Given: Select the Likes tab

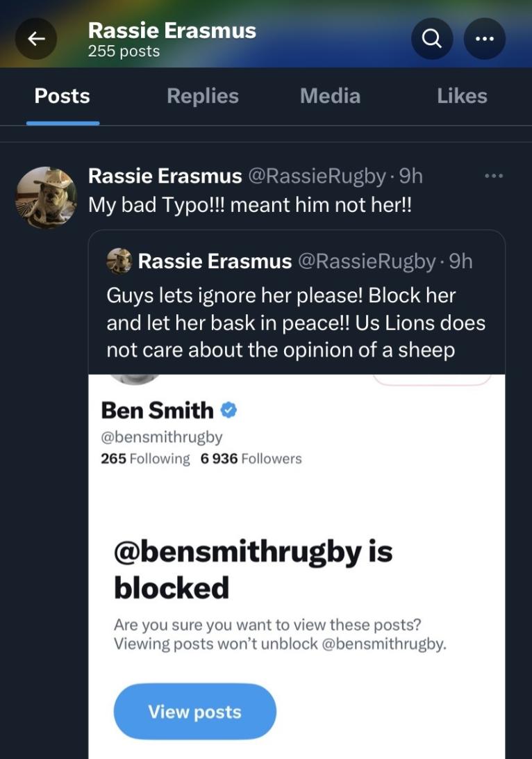Looking at the screenshot, I should coord(462,96).
